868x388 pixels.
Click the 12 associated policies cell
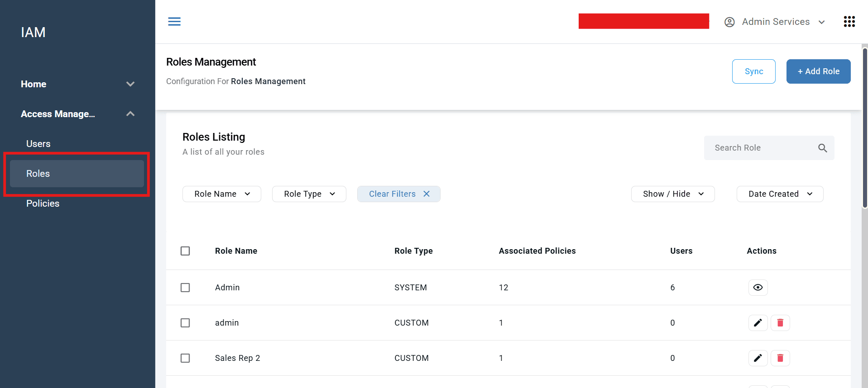[x=504, y=288]
